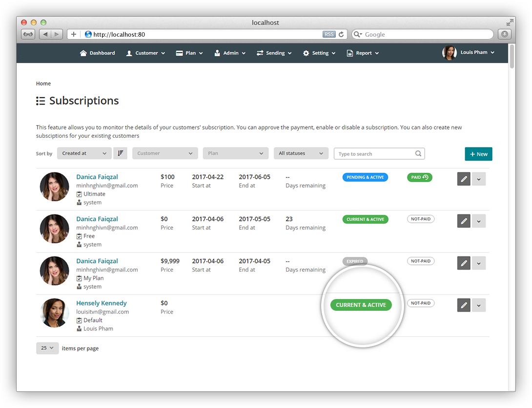
Task: Click the list icon beside the Subscriptions title
Action: point(41,101)
